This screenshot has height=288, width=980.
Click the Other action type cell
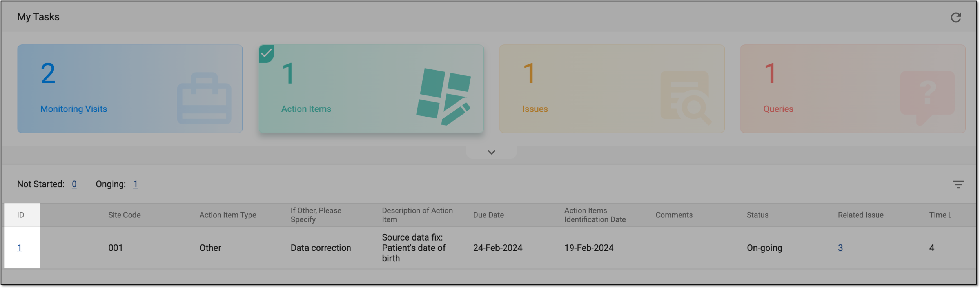tap(210, 248)
